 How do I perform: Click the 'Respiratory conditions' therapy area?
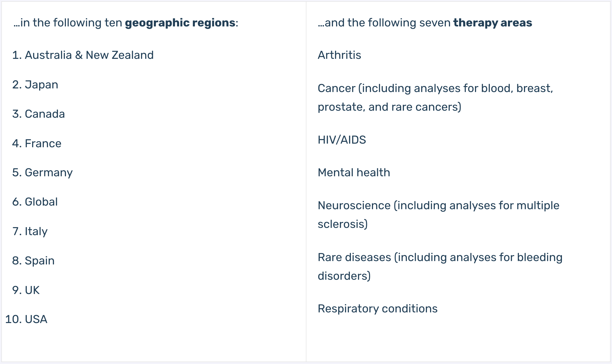click(x=378, y=309)
